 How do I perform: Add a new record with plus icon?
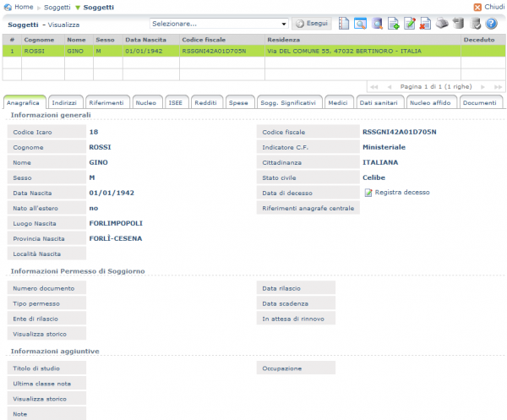coord(394,24)
